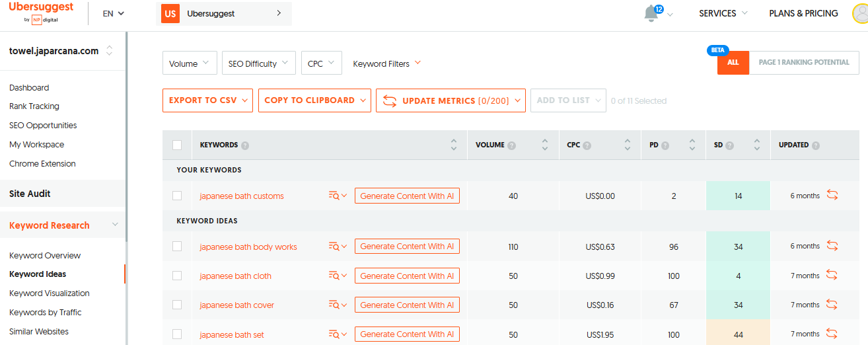Open the Ubersuggest project selector
This screenshot has width=868, height=345.
tap(223, 13)
